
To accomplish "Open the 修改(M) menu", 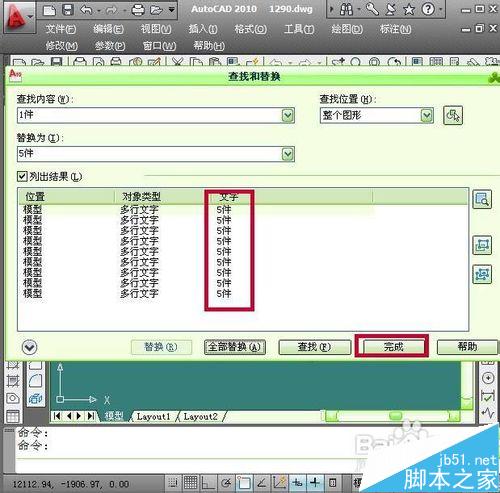I will click(x=61, y=45).
